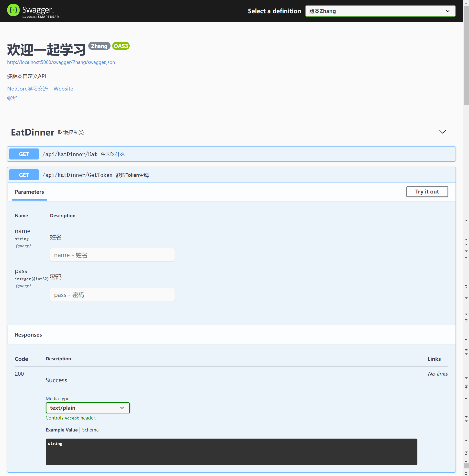Image resolution: width=469 pixels, height=476 pixels.
Task: Click the vertical scrollbar thumb
Action: 466,56
